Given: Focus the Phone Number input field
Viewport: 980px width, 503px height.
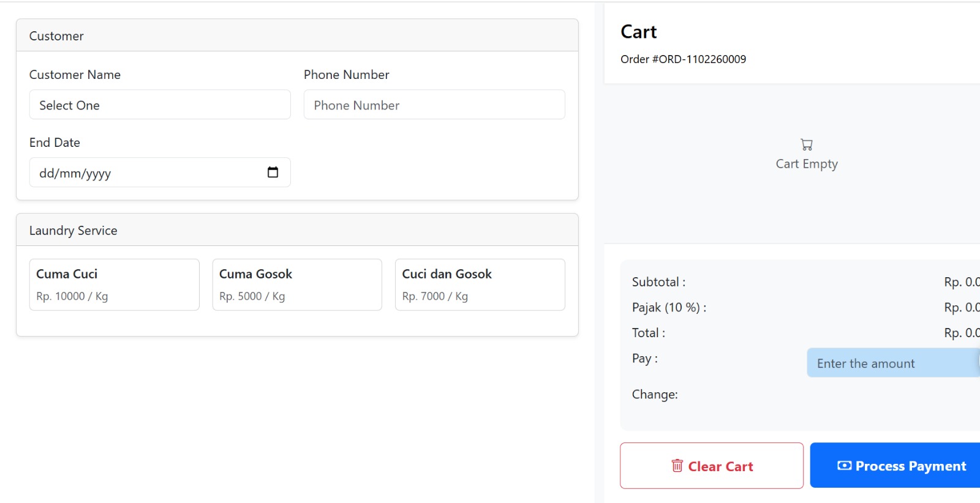Looking at the screenshot, I should coord(434,105).
